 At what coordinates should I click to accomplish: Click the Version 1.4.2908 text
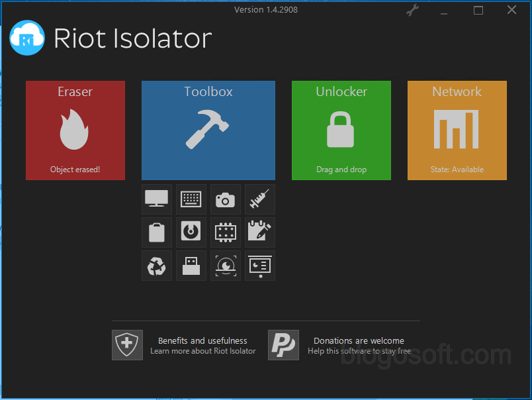click(265, 10)
